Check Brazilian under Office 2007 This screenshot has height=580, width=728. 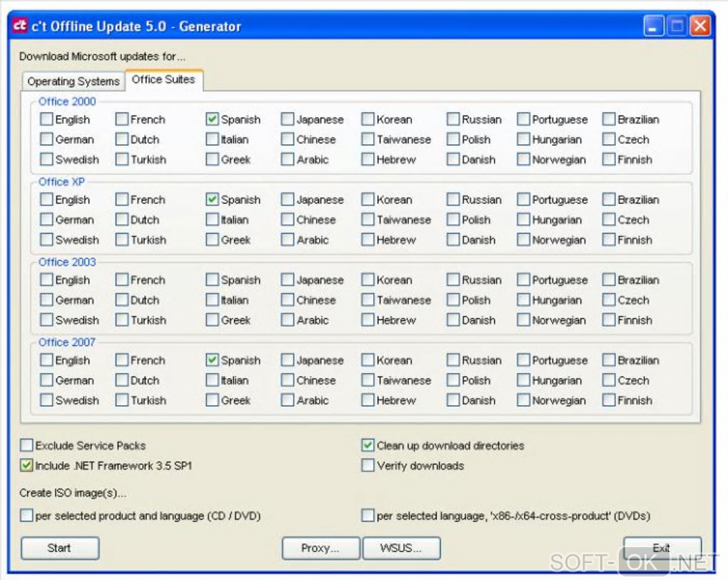(x=609, y=360)
